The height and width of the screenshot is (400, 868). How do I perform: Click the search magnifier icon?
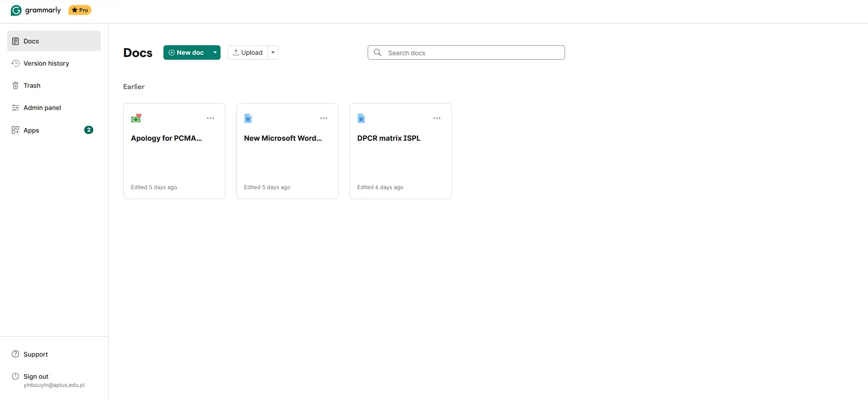click(x=378, y=52)
